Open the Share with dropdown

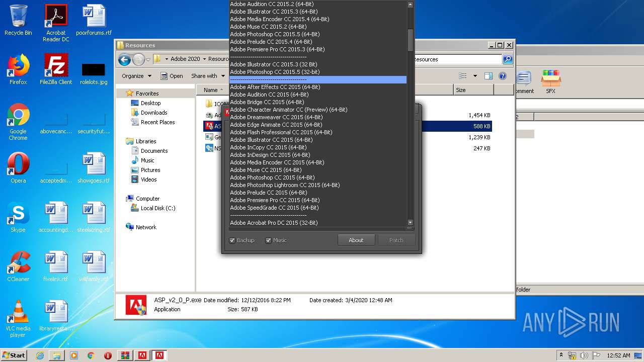[208, 76]
